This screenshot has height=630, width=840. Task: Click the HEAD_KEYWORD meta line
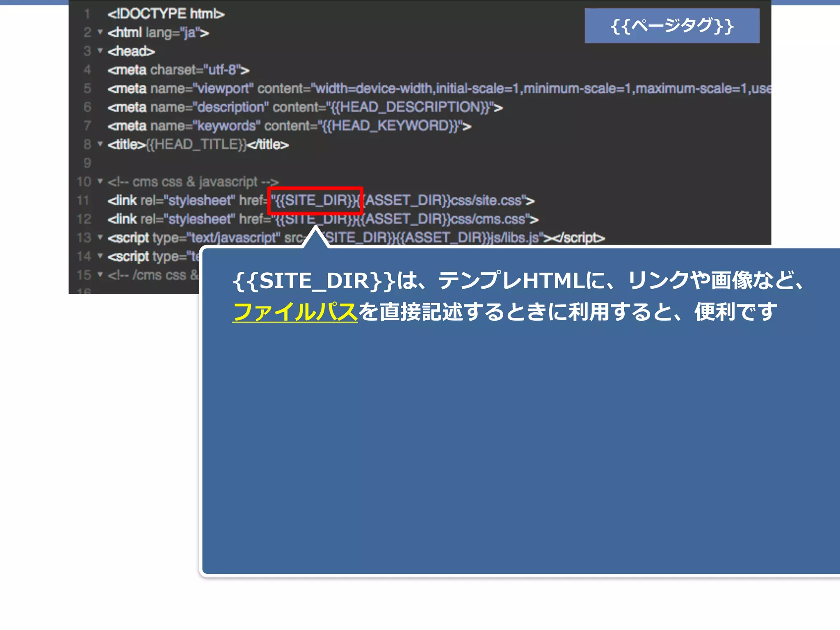290,126
